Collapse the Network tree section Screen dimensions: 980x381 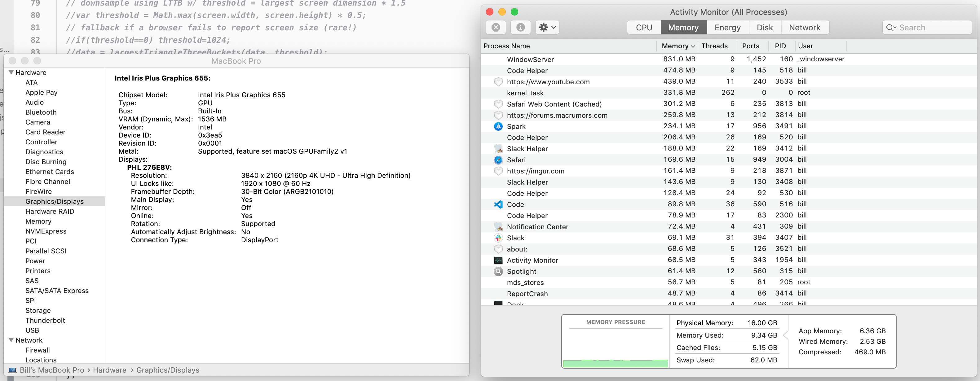tap(11, 340)
